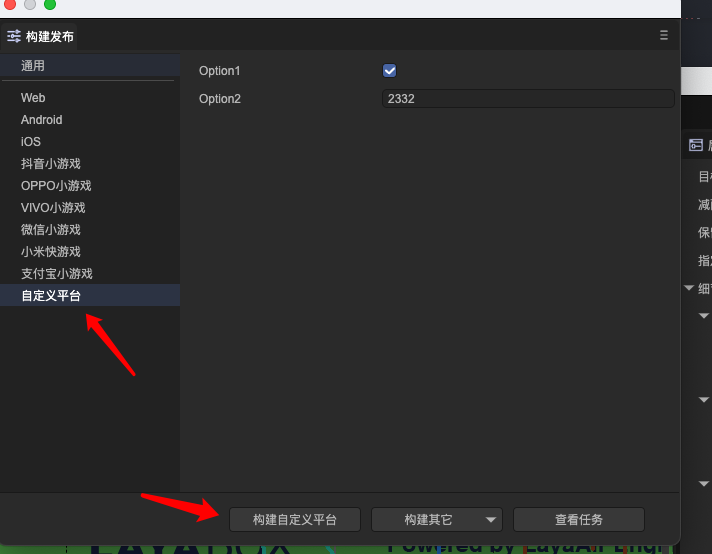Click the properties panel icon on right edge

(696, 145)
